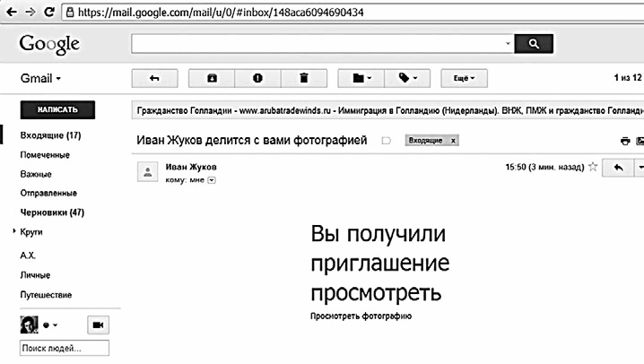Open Важные folder
Screen dimensions: 644x364
(36, 175)
